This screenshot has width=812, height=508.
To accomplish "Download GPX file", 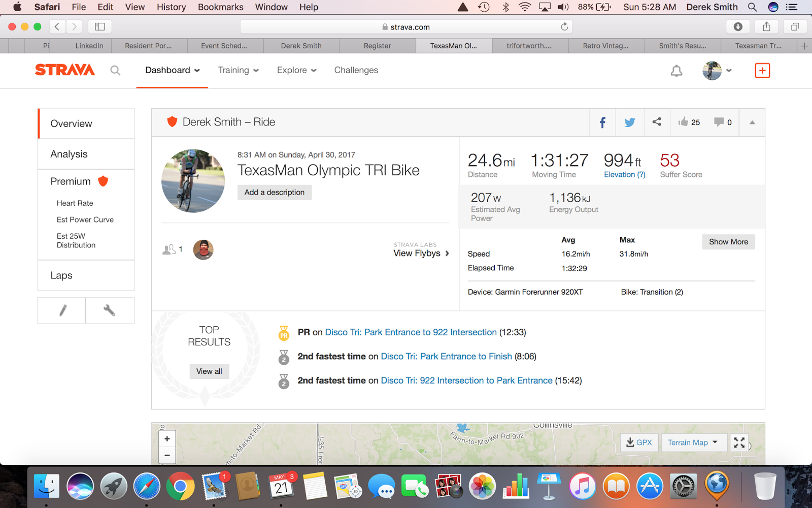I will pyautogui.click(x=639, y=442).
